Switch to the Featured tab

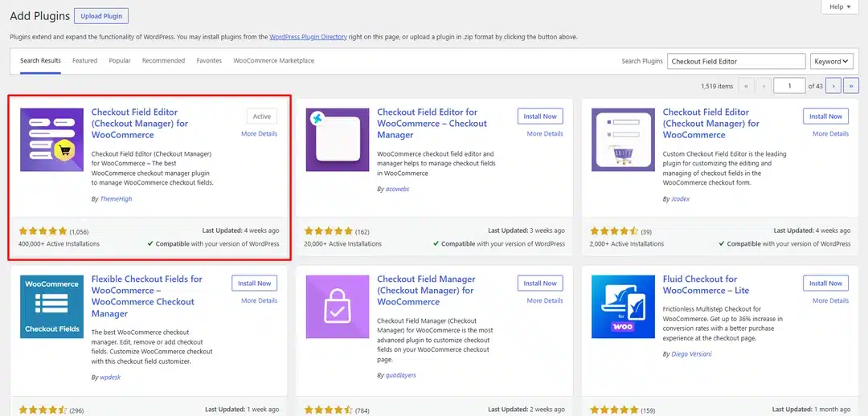tap(84, 61)
